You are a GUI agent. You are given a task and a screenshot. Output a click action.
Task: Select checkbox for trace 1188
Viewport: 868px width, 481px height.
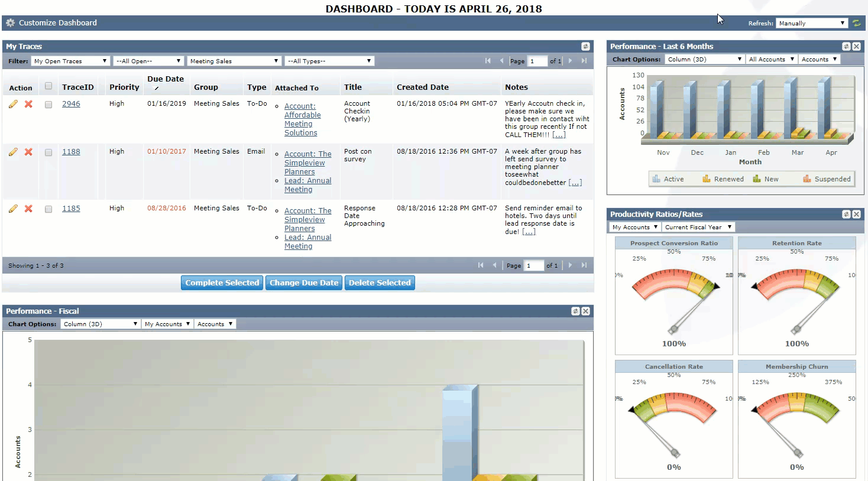tap(48, 152)
